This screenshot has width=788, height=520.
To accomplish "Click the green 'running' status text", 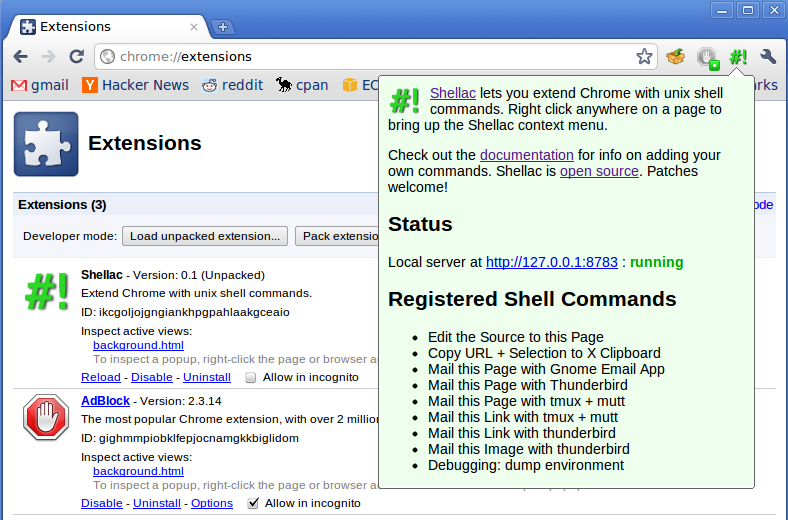I will point(656,262).
